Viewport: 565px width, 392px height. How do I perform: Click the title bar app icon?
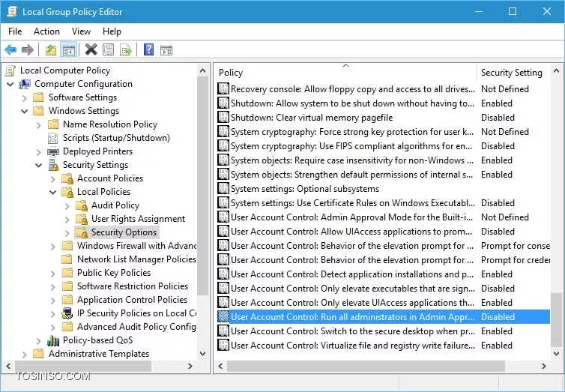click(x=12, y=11)
